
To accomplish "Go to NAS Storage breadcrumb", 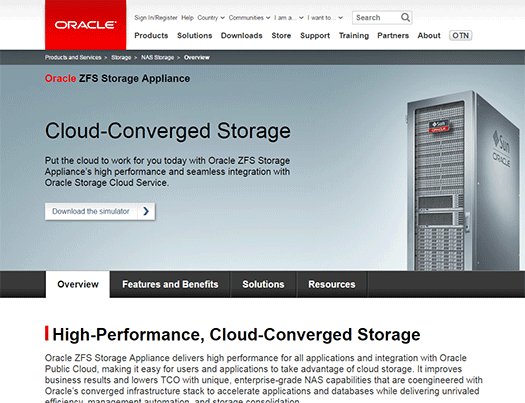I will pos(157,58).
